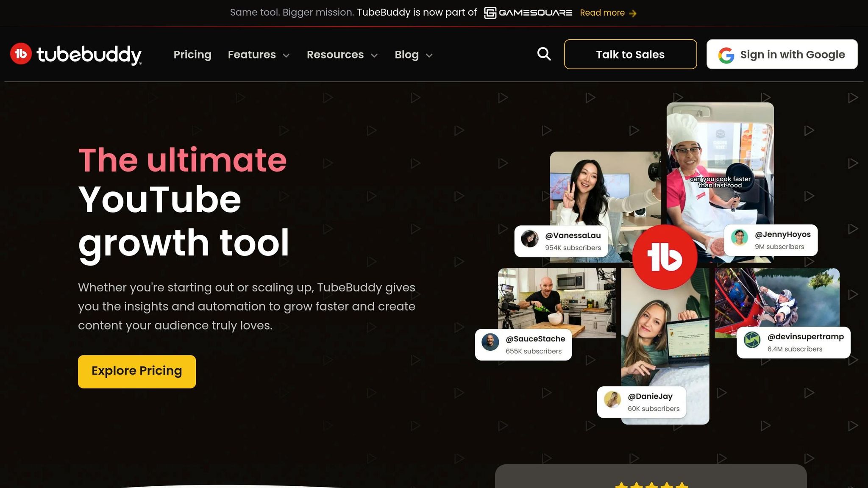This screenshot has height=488, width=868.
Task: Click the @devinsupertramp avatar icon
Action: (752, 340)
